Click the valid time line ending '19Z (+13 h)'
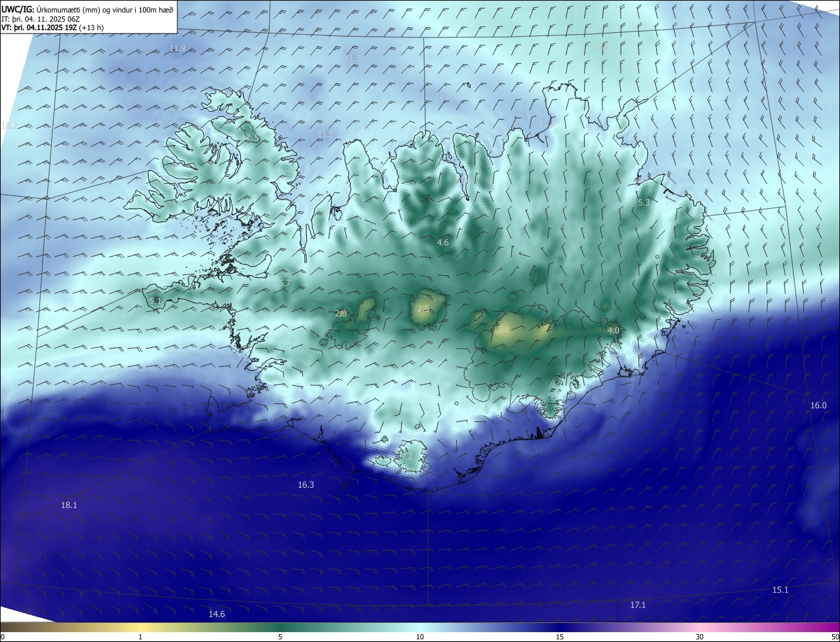Viewport: 840px width, 642px height. coord(52,28)
